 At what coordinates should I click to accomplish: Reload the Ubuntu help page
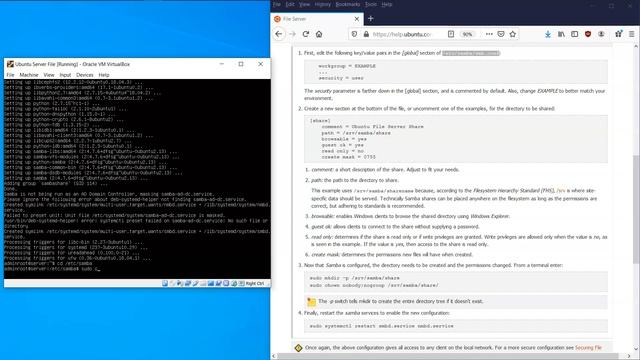tap(306, 34)
